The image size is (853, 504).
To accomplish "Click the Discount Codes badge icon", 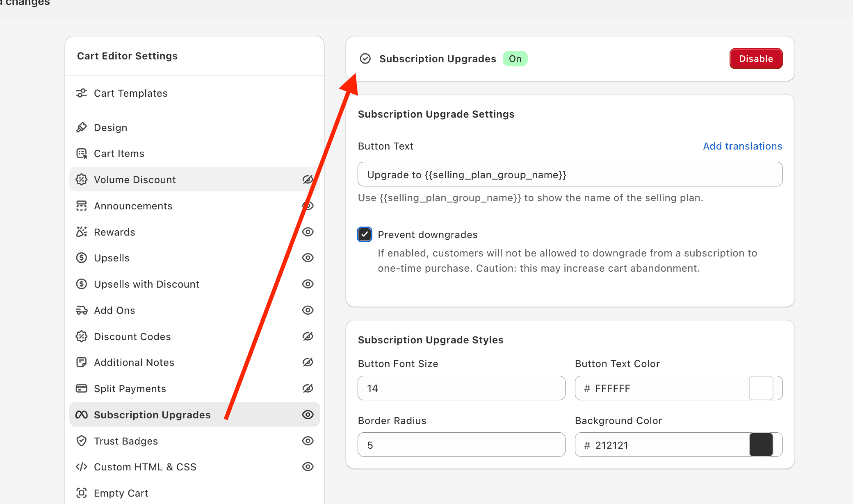I will point(82,336).
